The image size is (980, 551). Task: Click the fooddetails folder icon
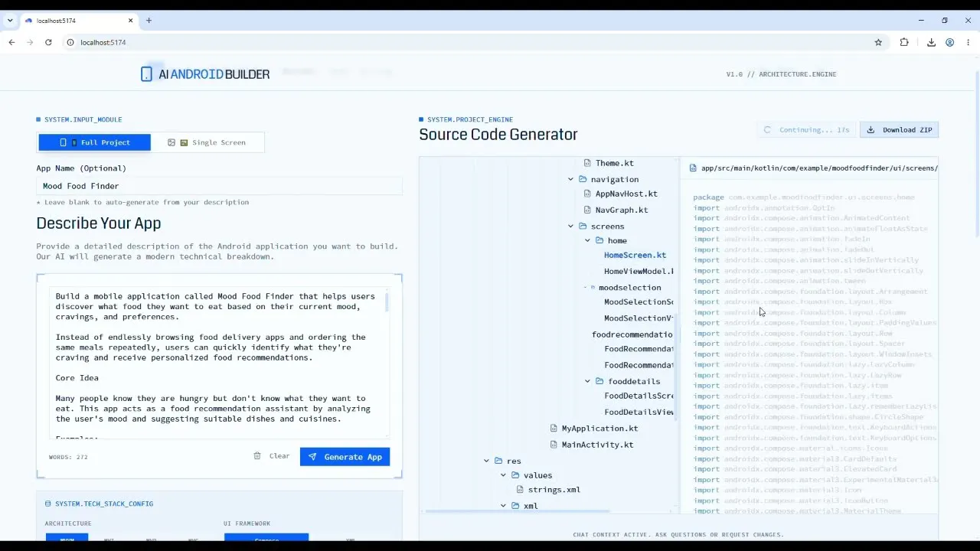pos(599,381)
